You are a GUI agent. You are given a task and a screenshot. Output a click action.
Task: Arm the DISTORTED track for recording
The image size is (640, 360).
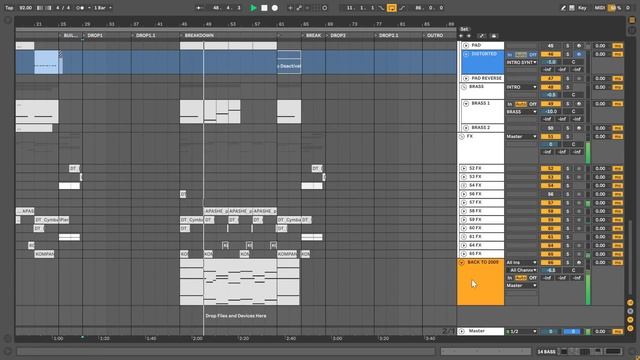coord(579,54)
